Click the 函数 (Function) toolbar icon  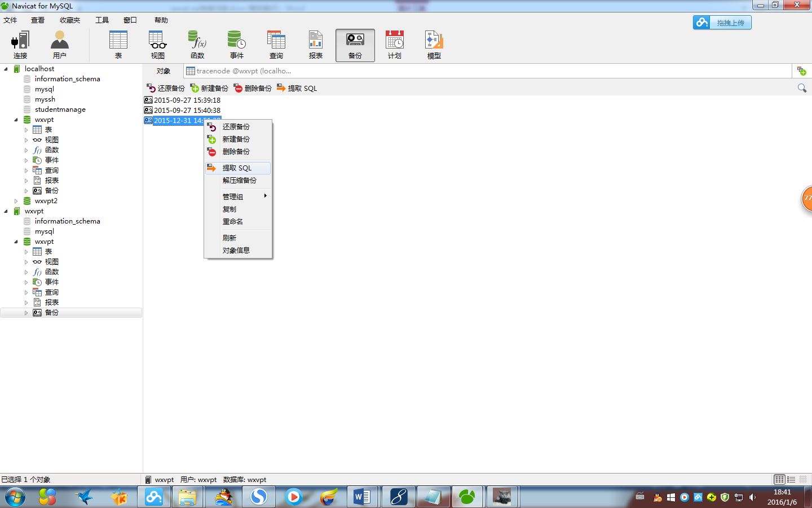pos(197,45)
